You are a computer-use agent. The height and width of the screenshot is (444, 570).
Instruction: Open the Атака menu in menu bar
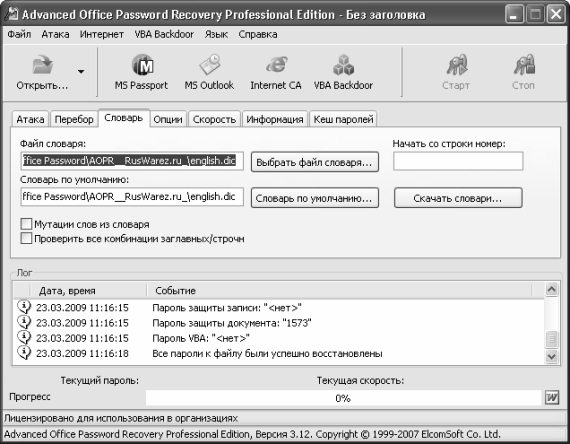[55, 34]
